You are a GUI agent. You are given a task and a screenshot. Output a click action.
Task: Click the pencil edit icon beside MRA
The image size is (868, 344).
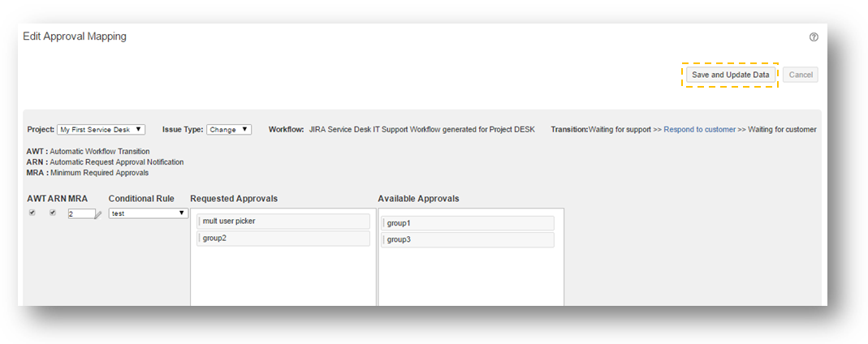coord(99,215)
